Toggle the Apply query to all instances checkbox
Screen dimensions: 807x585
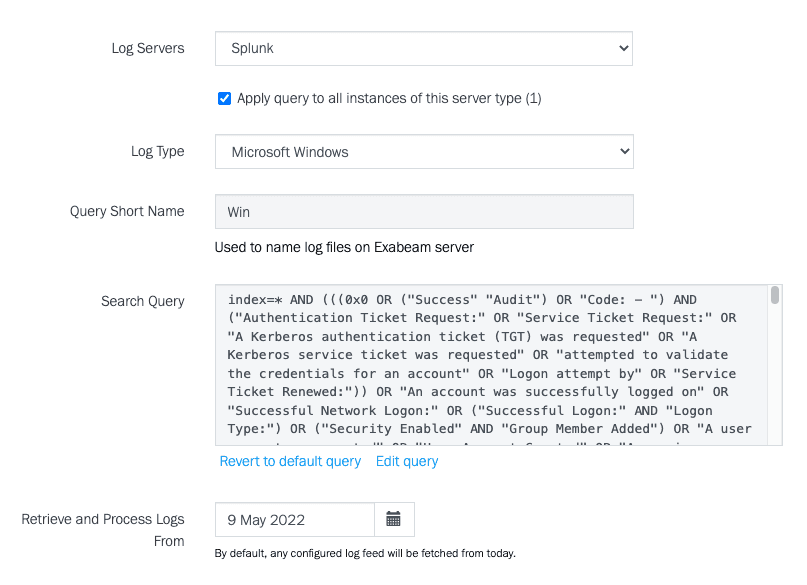click(224, 98)
